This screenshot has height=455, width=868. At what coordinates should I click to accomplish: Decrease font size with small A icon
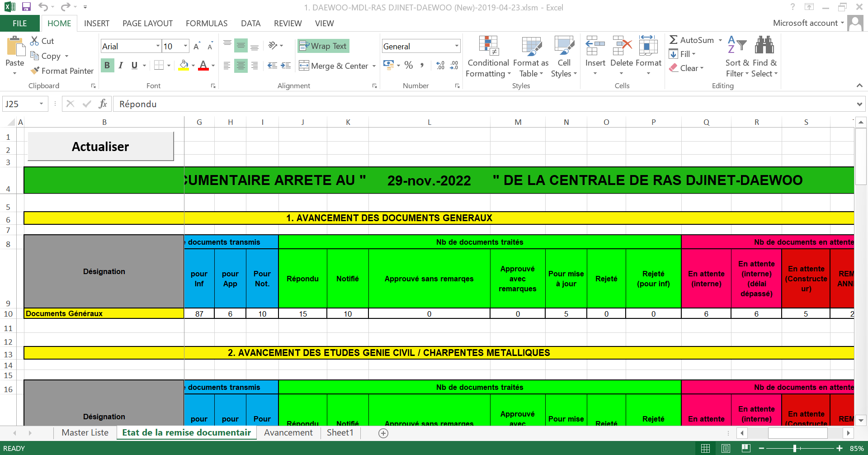210,46
